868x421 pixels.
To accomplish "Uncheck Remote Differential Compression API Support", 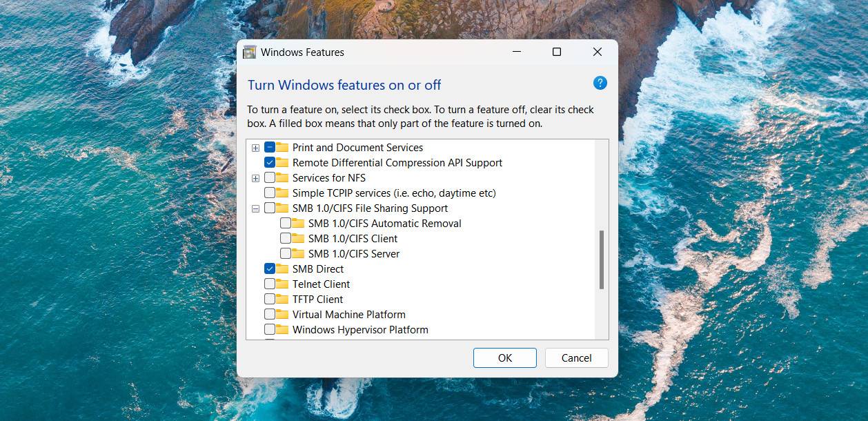I will (x=270, y=162).
